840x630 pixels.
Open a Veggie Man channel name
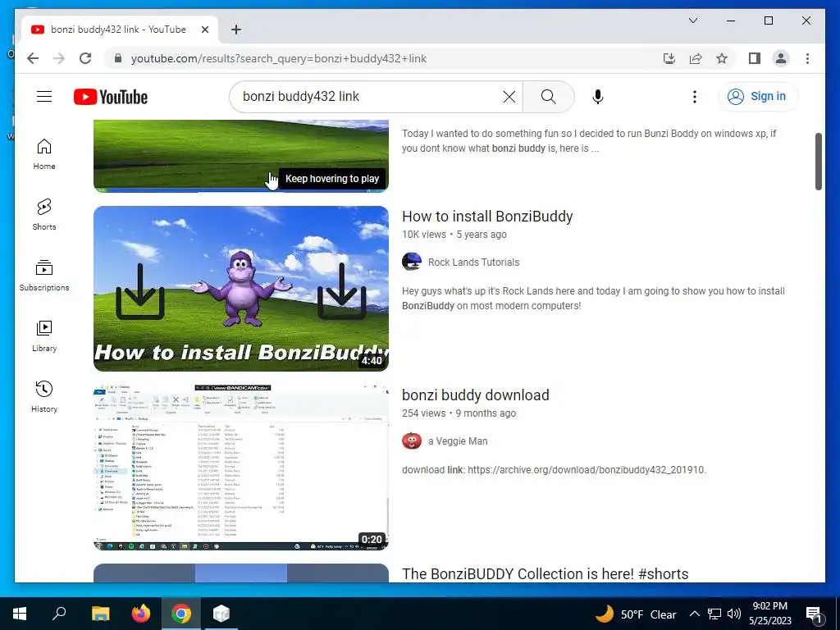click(x=458, y=441)
